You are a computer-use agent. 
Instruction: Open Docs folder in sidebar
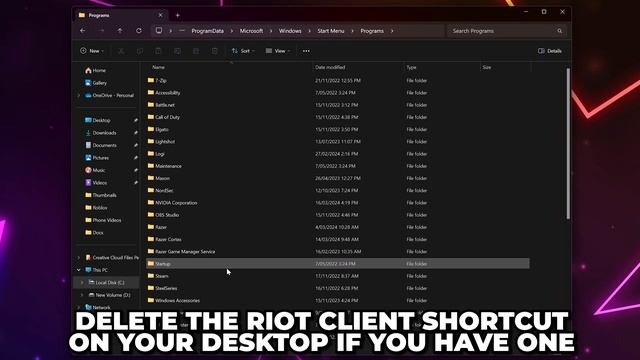click(x=94, y=232)
